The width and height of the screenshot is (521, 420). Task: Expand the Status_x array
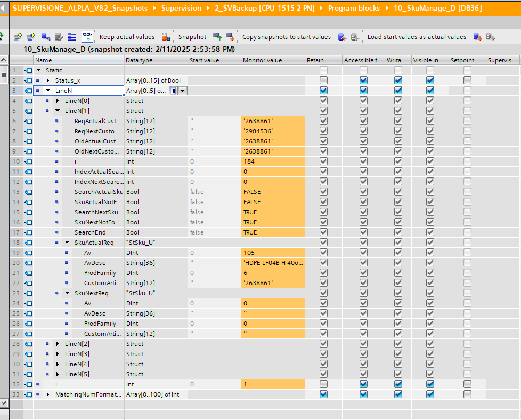point(48,80)
